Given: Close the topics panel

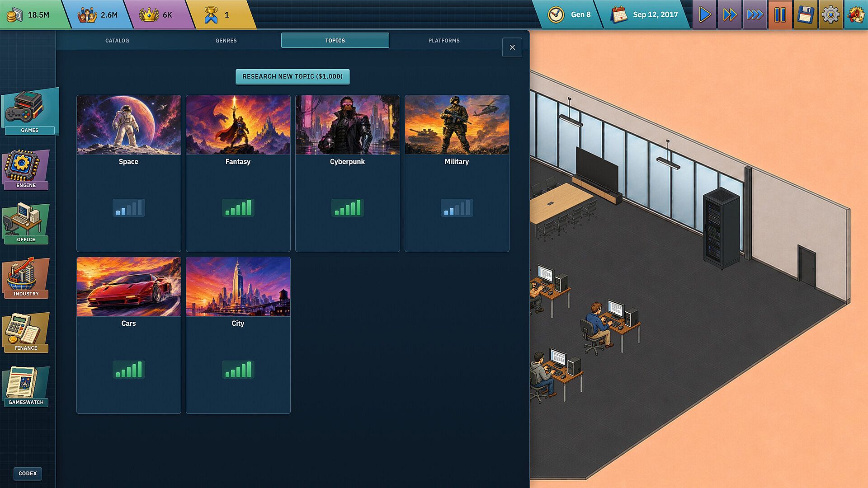Looking at the screenshot, I should [x=512, y=47].
